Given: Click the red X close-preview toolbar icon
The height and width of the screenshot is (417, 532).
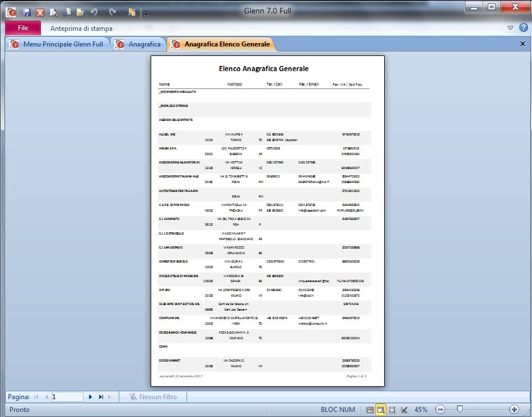Looking at the screenshot, I should pyautogui.click(x=40, y=12).
